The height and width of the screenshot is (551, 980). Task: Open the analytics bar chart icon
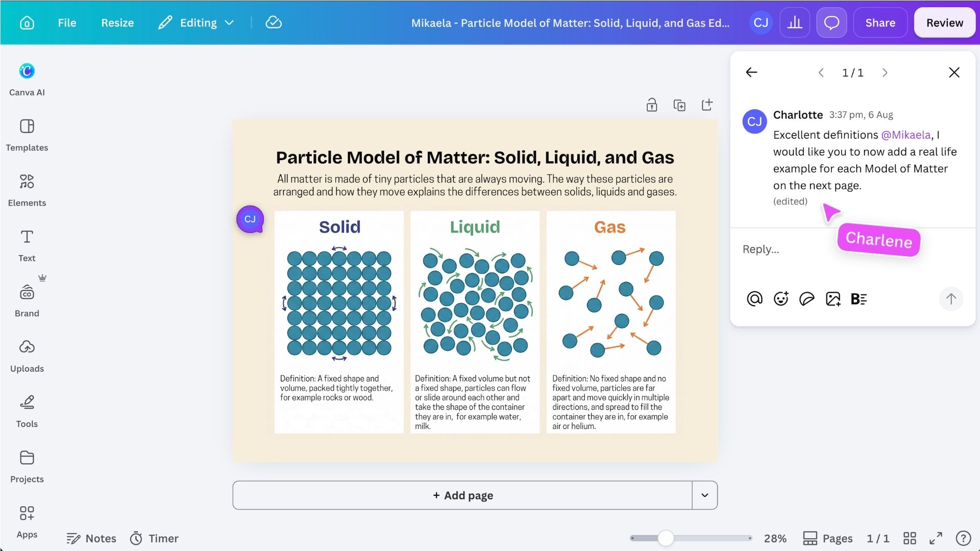coord(795,23)
